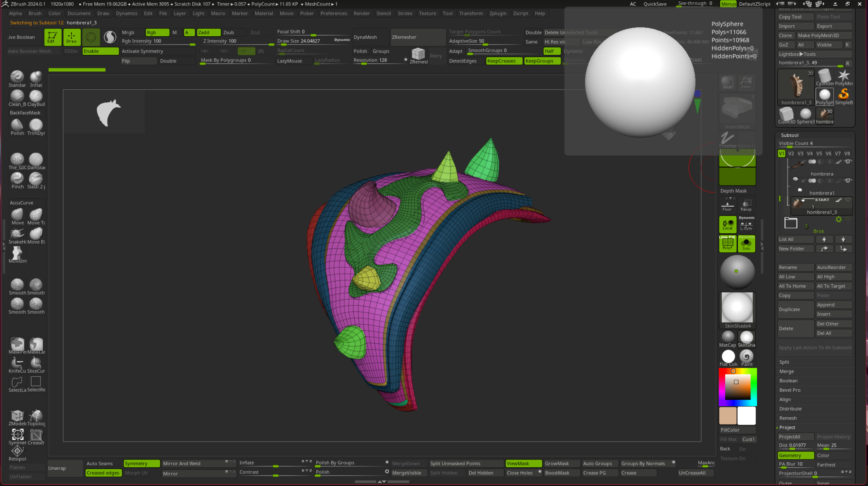868x486 pixels.
Task: Turn off KeepCreases option
Action: tap(504, 61)
